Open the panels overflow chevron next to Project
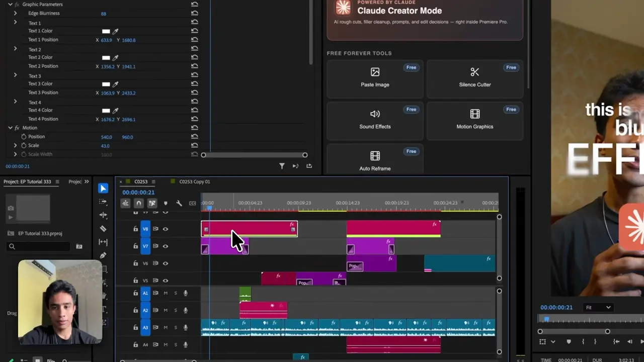Image resolution: width=644 pixels, height=362 pixels. [x=87, y=182]
